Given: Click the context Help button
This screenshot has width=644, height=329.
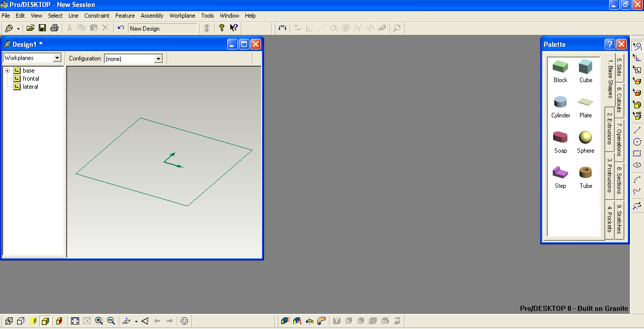Looking at the screenshot, I should click(233, 28).
